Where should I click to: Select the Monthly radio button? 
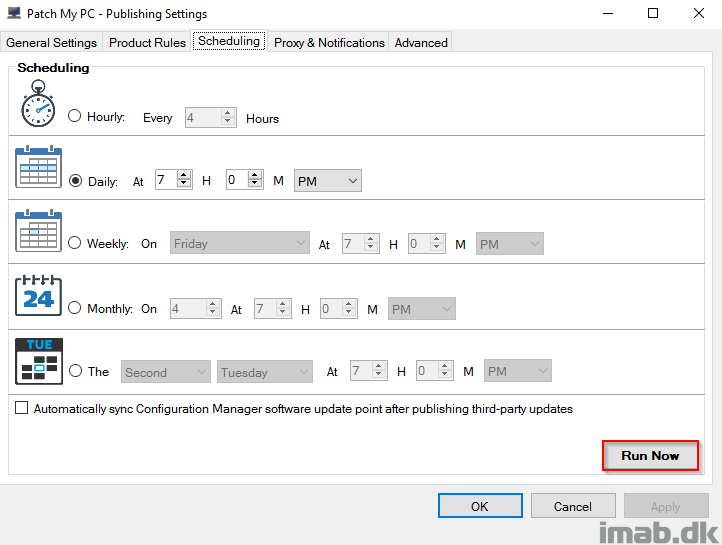(x=75, y=307)
